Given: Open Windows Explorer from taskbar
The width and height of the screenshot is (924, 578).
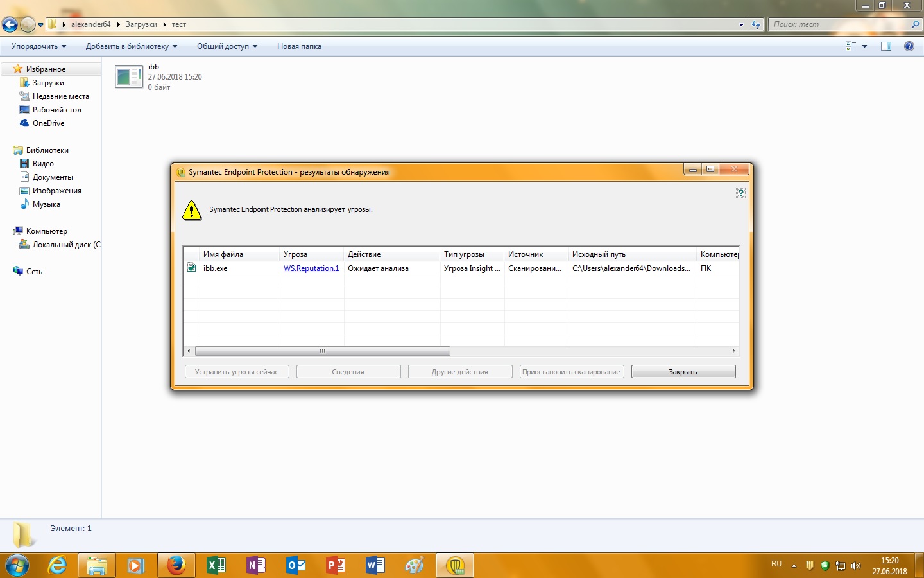Looking at the screenshot, I should click(x=97, y=565).
